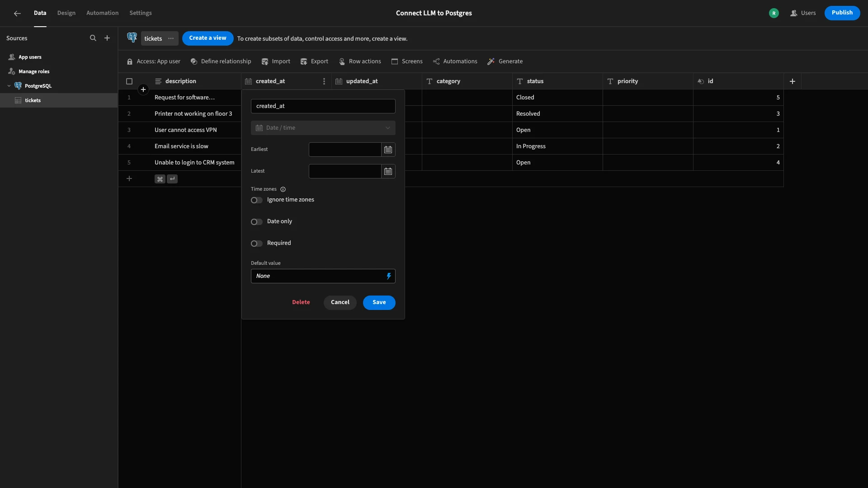The height and width of the screenshot is (488, 868).
Task: Open the Generate tool
Action: [505, 61]
